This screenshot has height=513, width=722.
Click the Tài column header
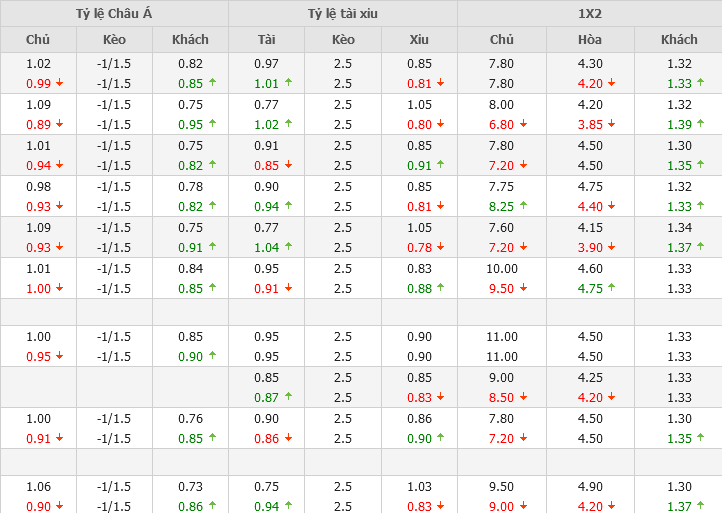pyautogui.click(x=267, y=40)
